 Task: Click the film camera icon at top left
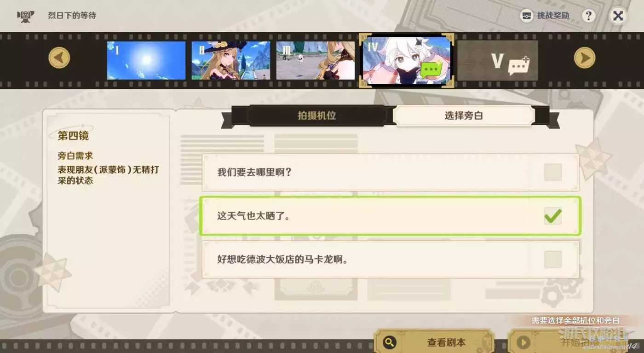pos(25,16)
